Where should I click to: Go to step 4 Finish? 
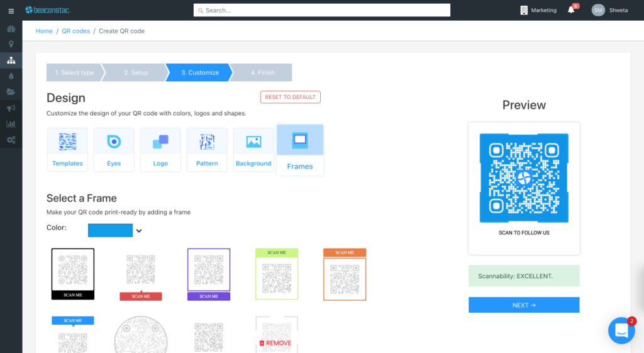tap(263, 72)
